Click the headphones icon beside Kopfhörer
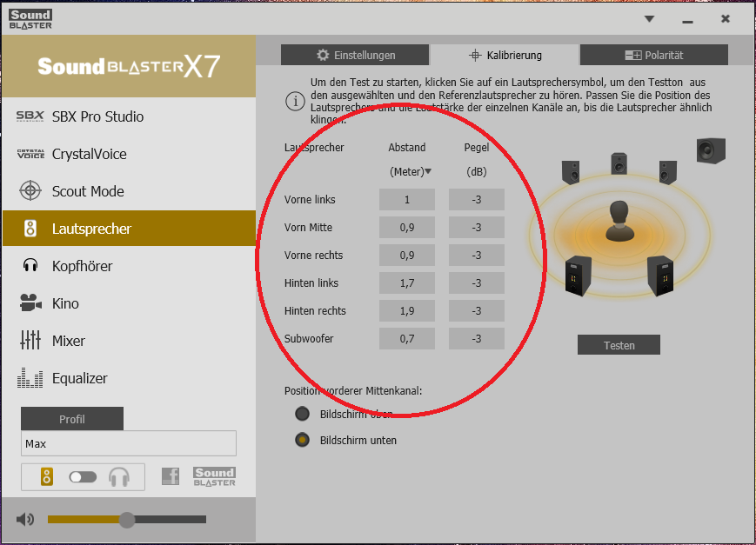 tap(30, 265)
